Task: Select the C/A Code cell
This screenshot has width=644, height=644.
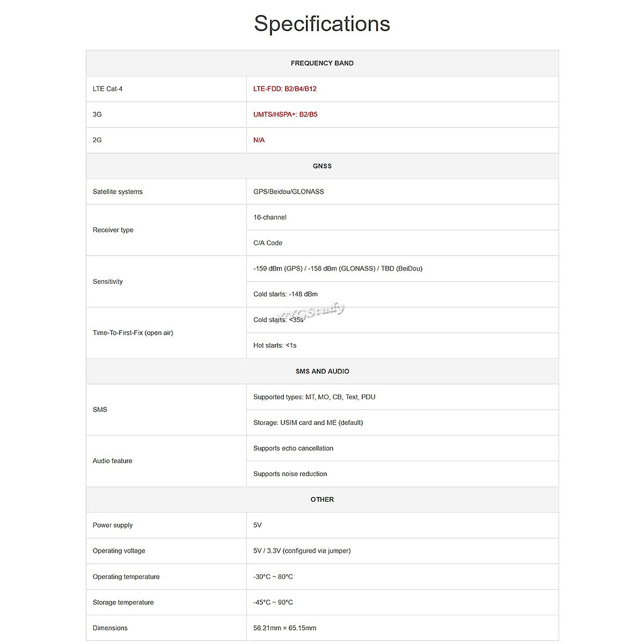Action: pyautogui.click(x=268, y=243)
